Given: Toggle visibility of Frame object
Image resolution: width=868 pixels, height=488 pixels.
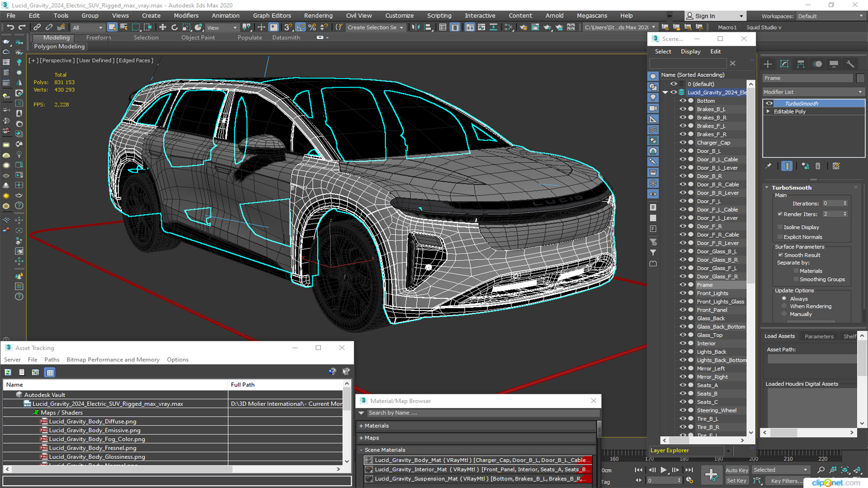Looking at the screenshot, I should [x=683, y=285].
